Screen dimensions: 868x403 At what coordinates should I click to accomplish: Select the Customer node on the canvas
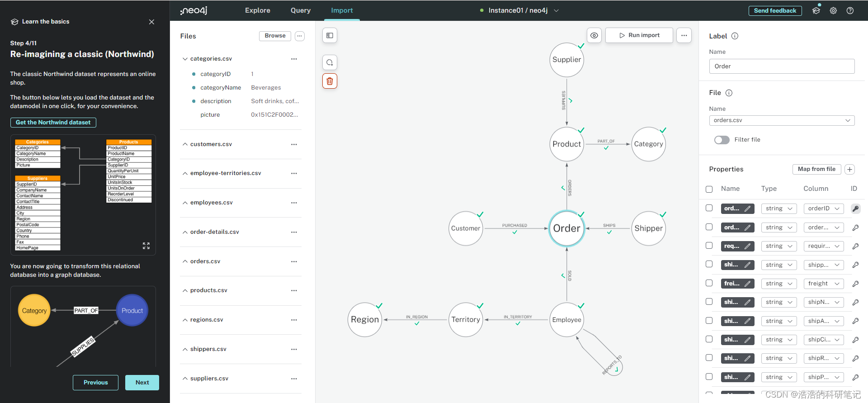click(466, 228)
